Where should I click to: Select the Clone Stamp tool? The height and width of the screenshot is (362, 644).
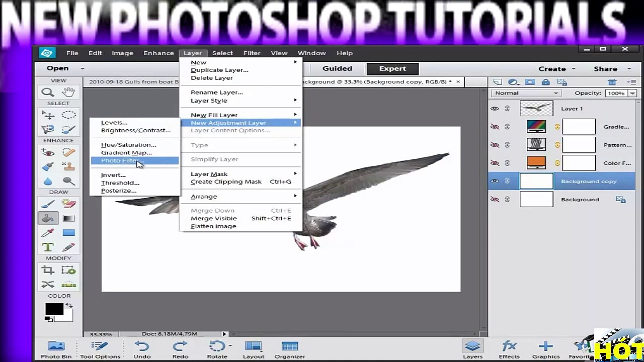pos(69,166)
